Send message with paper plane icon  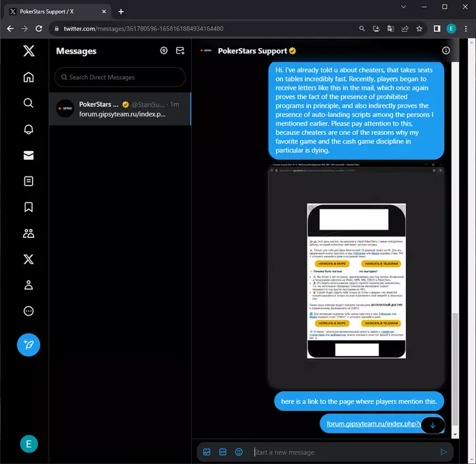(443, 452)
